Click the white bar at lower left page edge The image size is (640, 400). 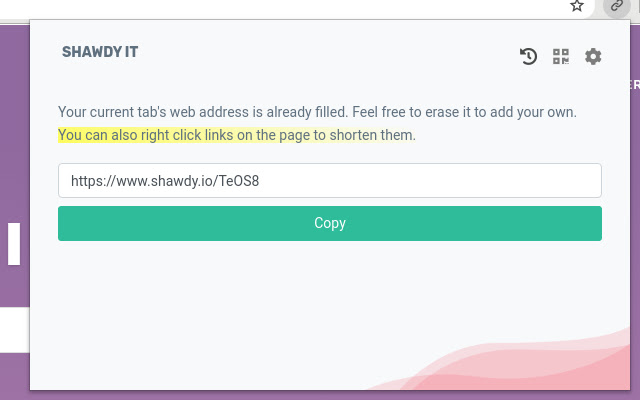[14, 330]
